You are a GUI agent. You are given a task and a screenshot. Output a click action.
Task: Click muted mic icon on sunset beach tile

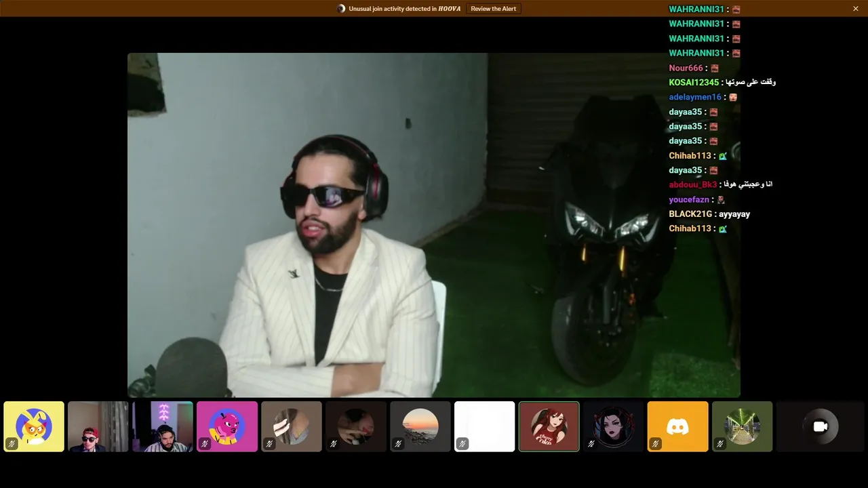398,444
